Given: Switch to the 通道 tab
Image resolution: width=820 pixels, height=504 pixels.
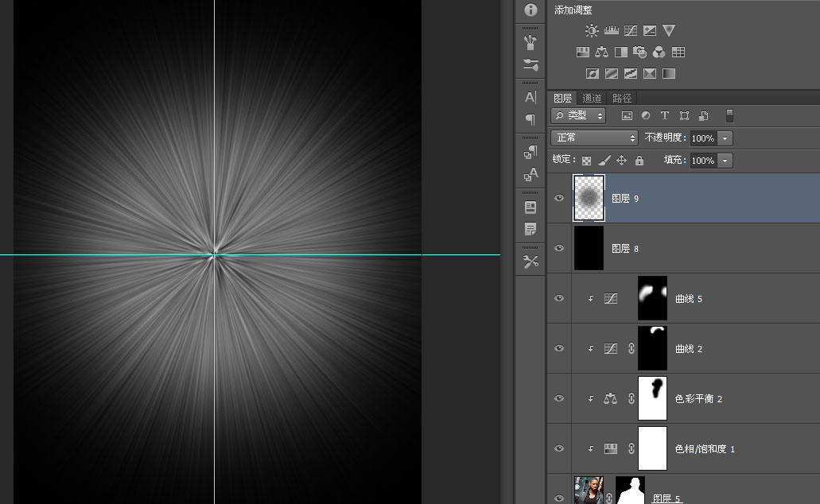Looking at the screenshot, I should pyautogui.click(x=592, y=99).
